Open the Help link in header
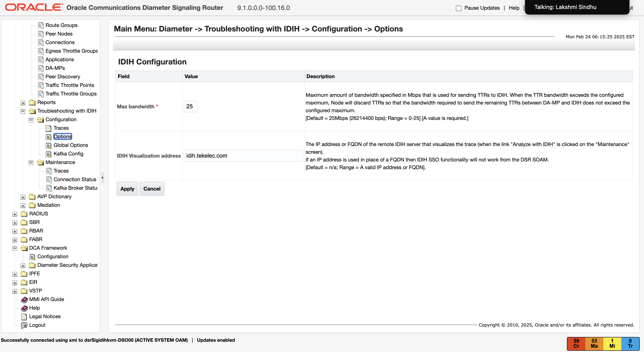The image size is (644, 352). tap(514, 8)
